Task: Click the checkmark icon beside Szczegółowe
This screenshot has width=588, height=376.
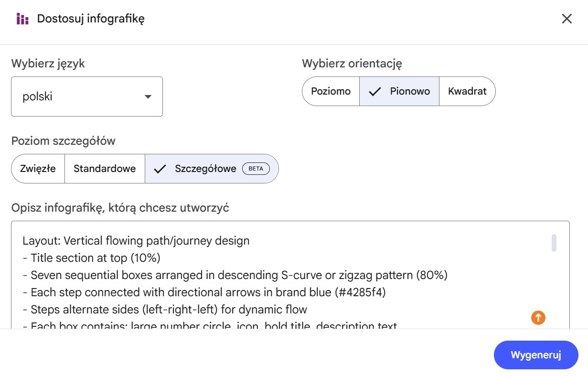Action: point(160,169)
